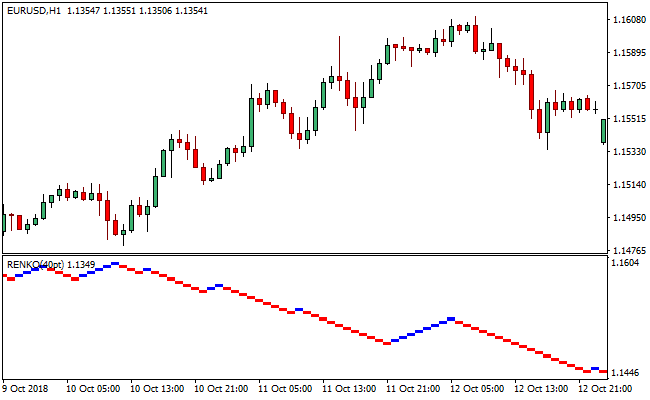The width and height of the screenshot is (650, 400).
Task: Click the 10 Oct 05:00 time label
Action: click(94, 389)
